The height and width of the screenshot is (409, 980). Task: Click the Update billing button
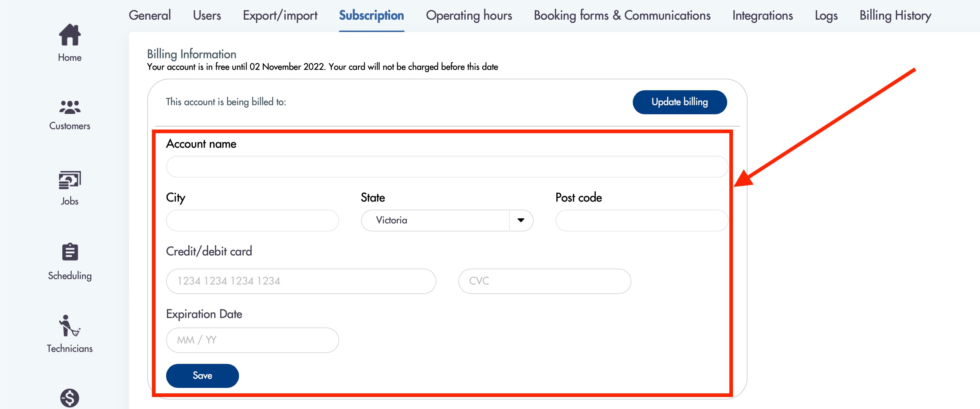[x=679, y=102]
